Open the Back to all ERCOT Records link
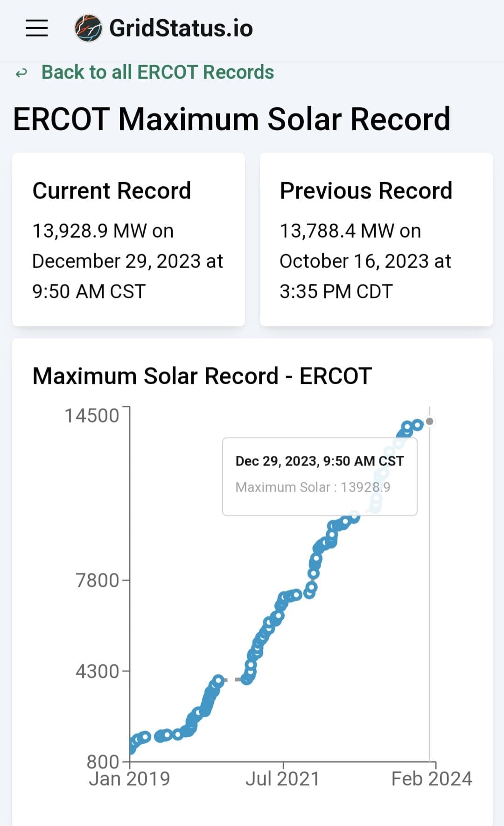The image size is (504, 826). coord(157,72)
